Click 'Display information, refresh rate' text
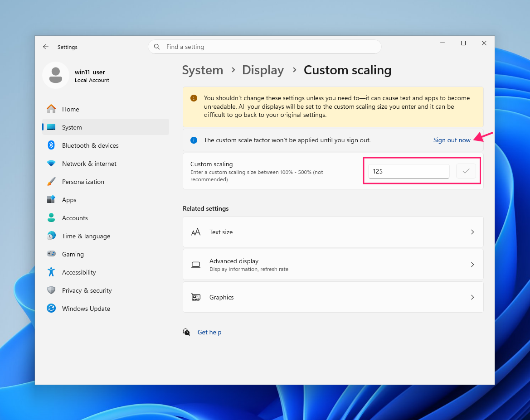 coord(249,269)
